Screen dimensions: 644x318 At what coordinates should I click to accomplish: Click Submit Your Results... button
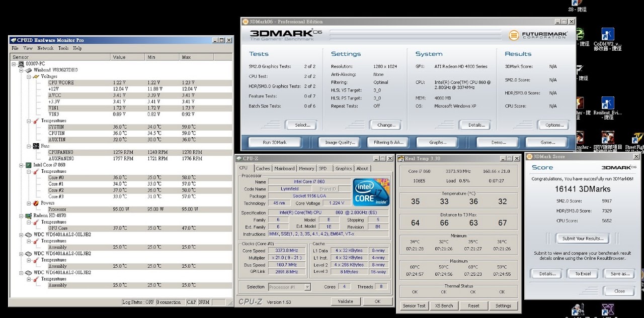tap(583, 238)
